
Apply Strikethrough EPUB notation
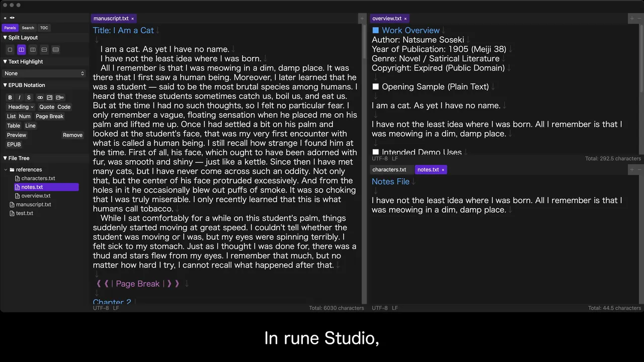tap(29, 98)
